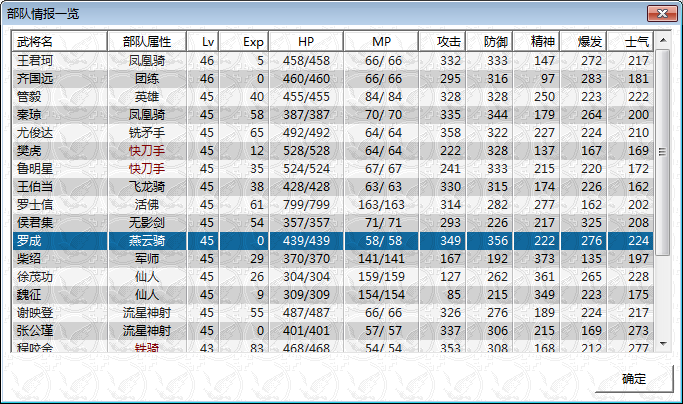Click the 确定 confirm button

633,379
